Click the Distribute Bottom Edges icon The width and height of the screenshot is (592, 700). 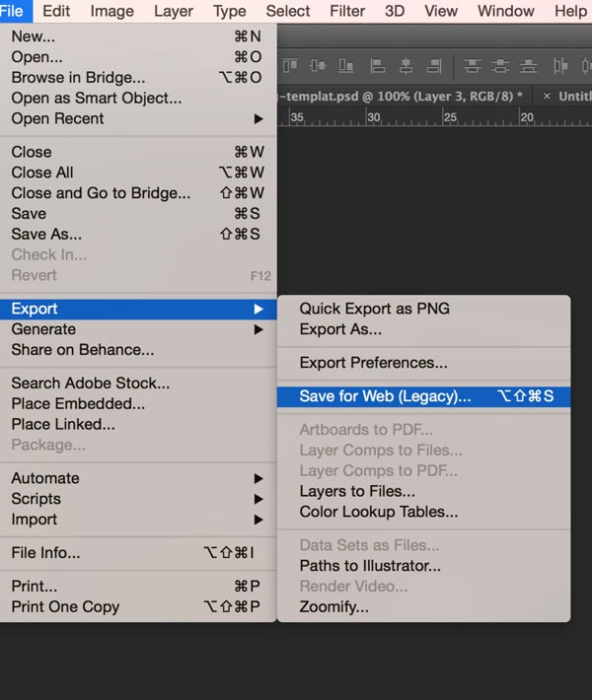[528, 66]
